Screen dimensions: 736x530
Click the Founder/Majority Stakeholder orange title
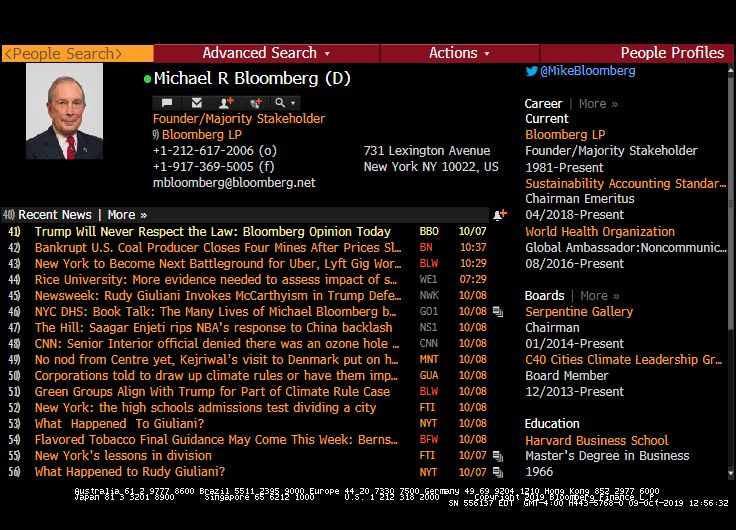(x=239, y=119)
